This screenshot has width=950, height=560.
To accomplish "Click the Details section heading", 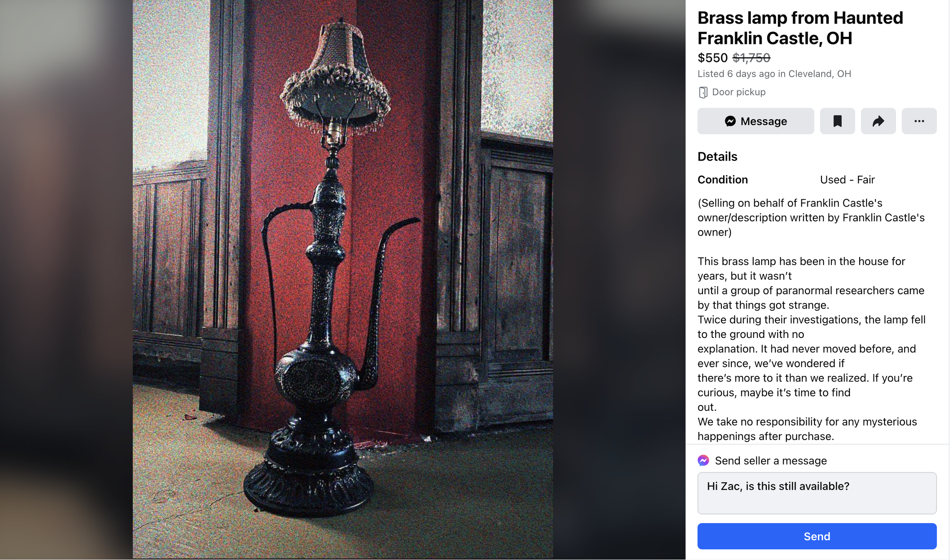I will pos(717,157).
